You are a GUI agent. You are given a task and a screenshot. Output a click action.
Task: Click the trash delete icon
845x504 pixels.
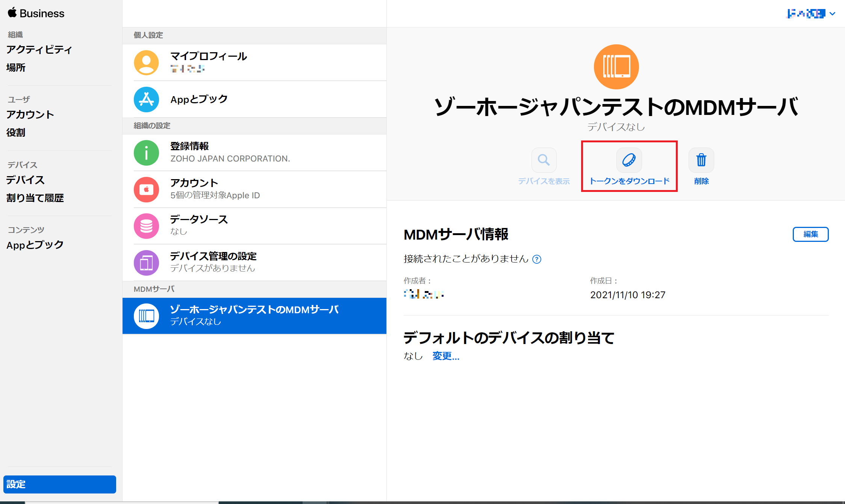click(x=701, y=160)
